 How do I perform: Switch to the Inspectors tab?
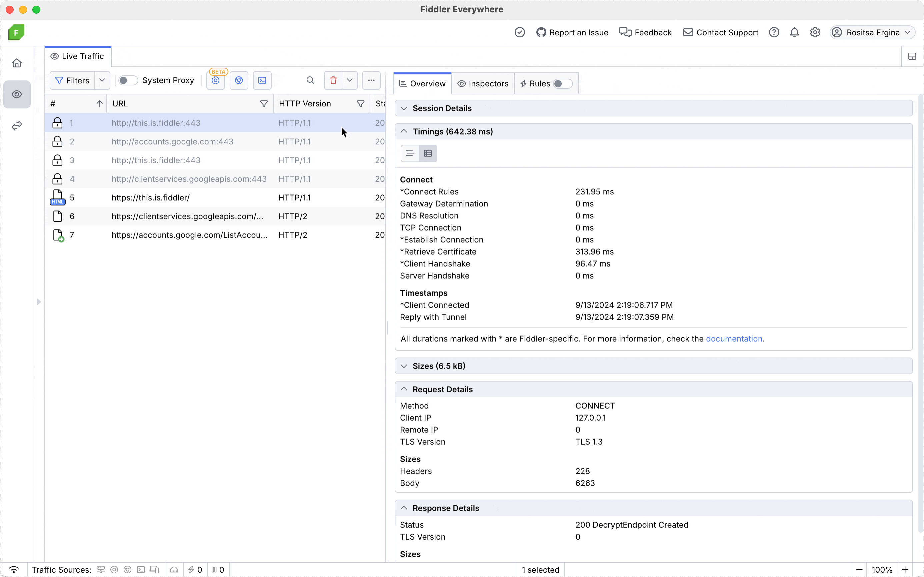pos(483,84)
